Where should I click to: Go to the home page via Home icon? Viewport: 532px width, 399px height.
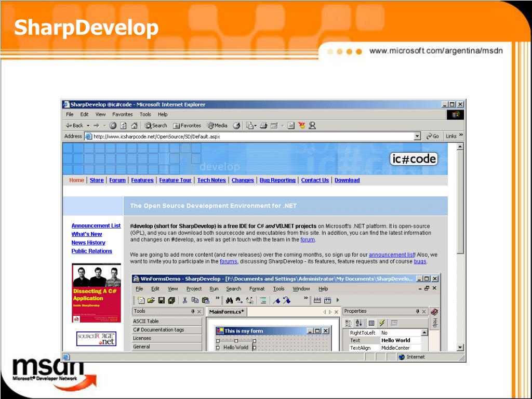pos(134,126)
